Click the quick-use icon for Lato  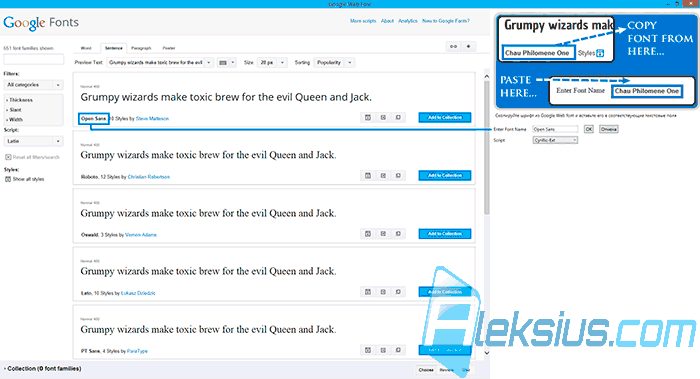[x=383, y=292]
